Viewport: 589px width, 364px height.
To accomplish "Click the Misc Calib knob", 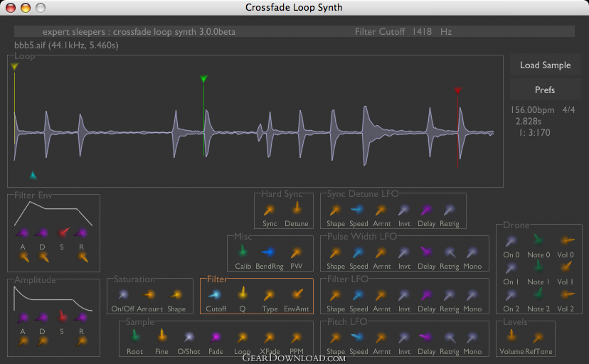I will [243, 251].
